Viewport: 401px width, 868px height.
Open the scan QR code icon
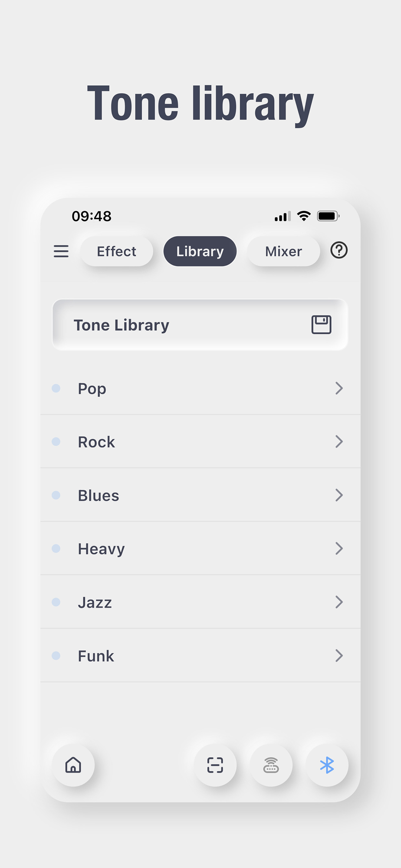215,765
